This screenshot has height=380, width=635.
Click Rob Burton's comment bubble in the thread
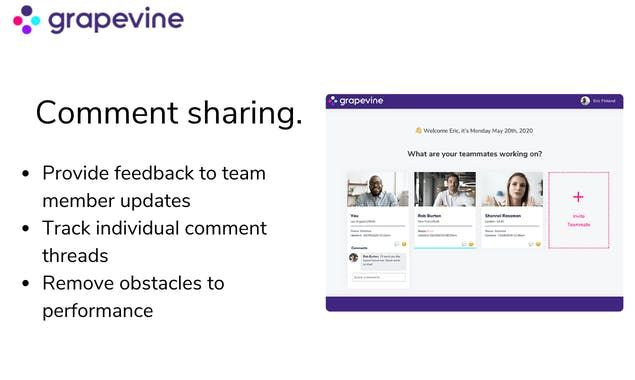[x=383, y=261]
